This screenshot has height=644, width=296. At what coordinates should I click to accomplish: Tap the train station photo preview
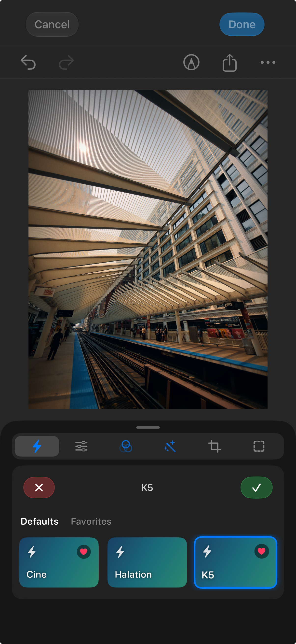click(x=148, y=249)
